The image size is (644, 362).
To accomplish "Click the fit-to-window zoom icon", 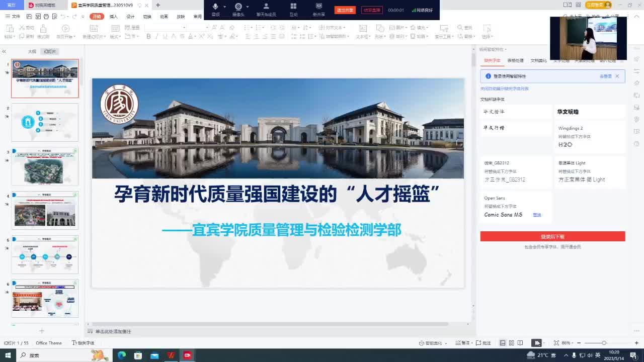I will (556, 343).
